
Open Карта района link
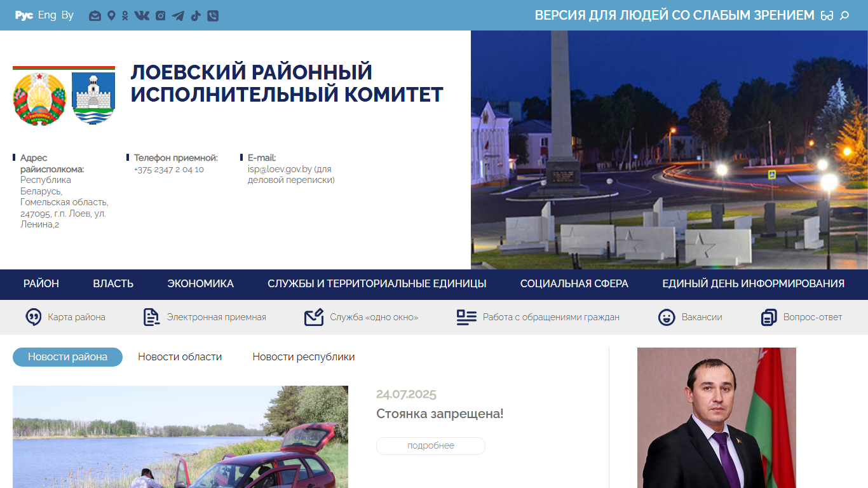click(x=77, y=317)
